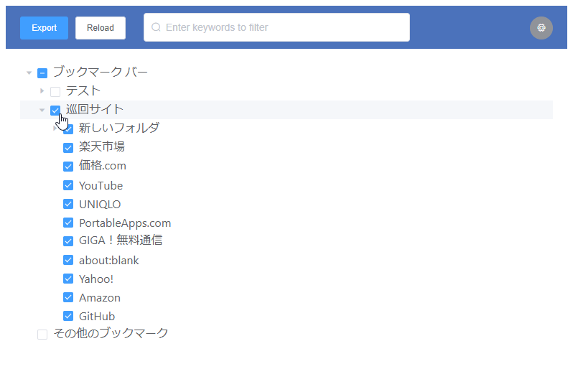The height and width of the screenshot is (392, 573).
Task: Uncheck the UNIQLO checkbox
Action: pos(68,204)
